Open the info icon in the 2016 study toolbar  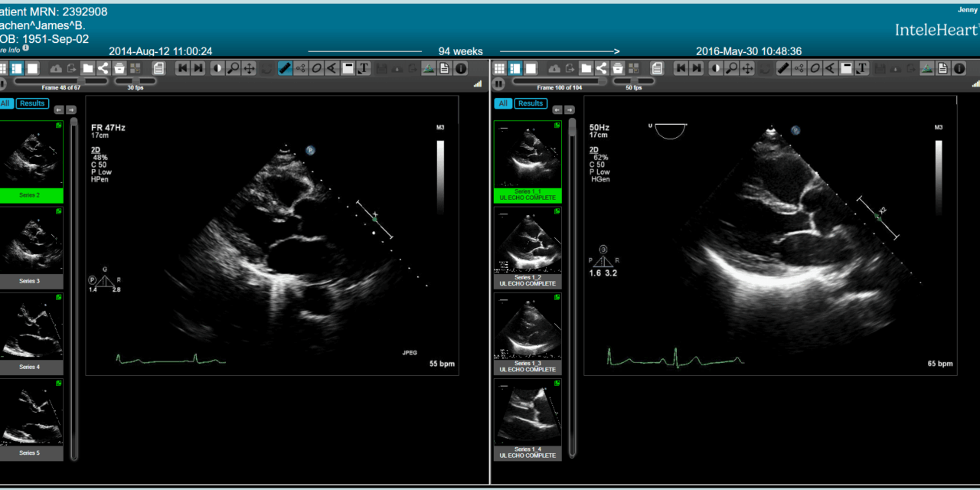pos(959,68)
